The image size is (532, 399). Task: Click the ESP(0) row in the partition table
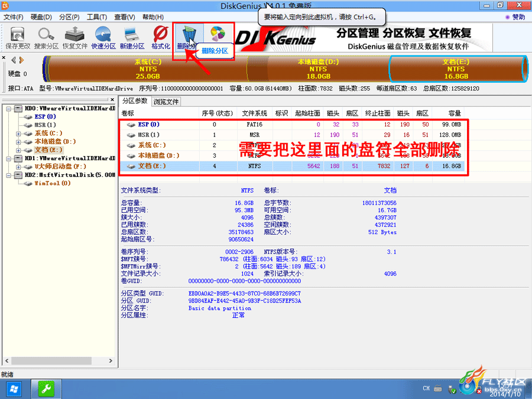[x=293, y=125]
